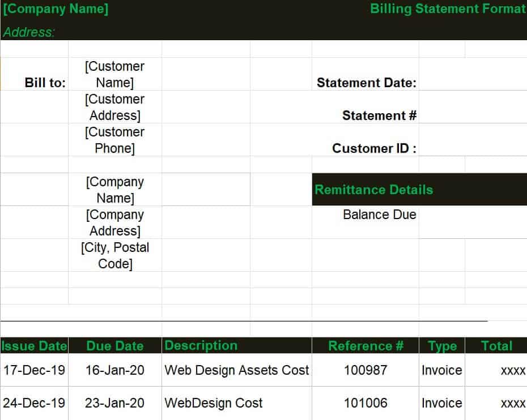Select the Reference # column header
Viewport: 527px width, 420px height.
[x=365, y=346]
